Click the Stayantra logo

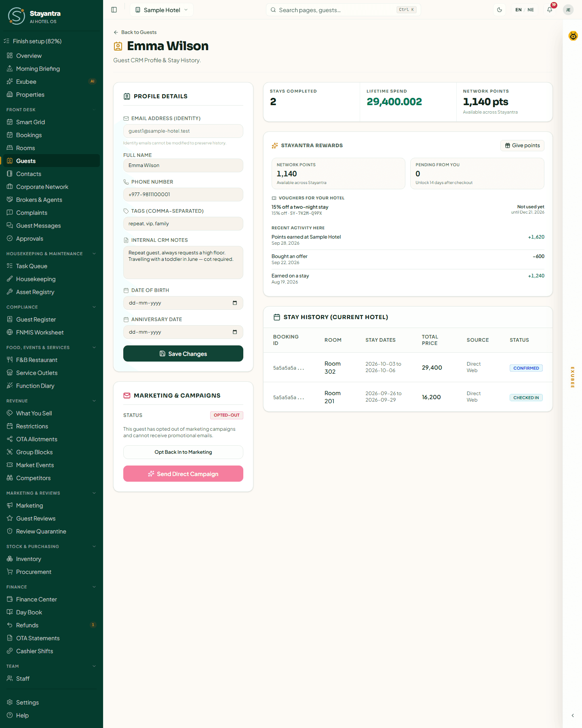tap(34, 16)
